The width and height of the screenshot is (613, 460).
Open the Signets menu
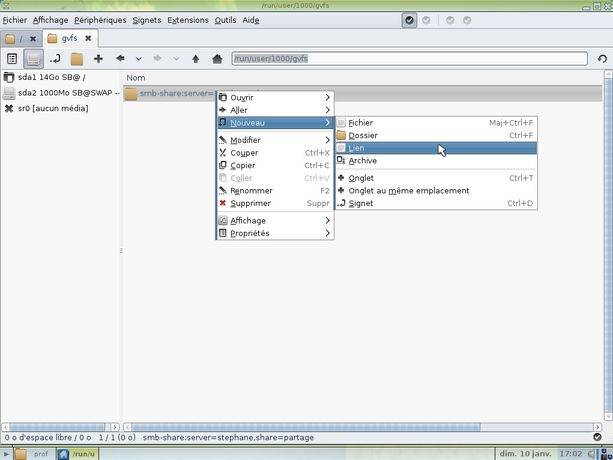coord(147,20)
